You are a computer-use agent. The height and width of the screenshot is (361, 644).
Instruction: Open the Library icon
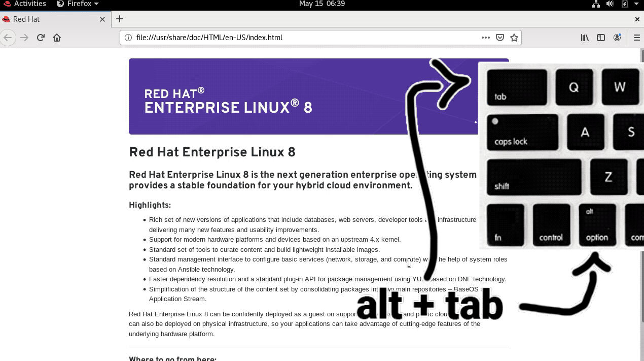pos(585,38)
